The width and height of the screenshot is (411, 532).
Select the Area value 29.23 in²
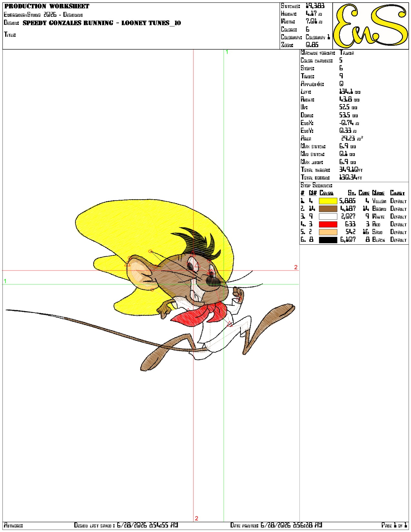pos(352,138)
